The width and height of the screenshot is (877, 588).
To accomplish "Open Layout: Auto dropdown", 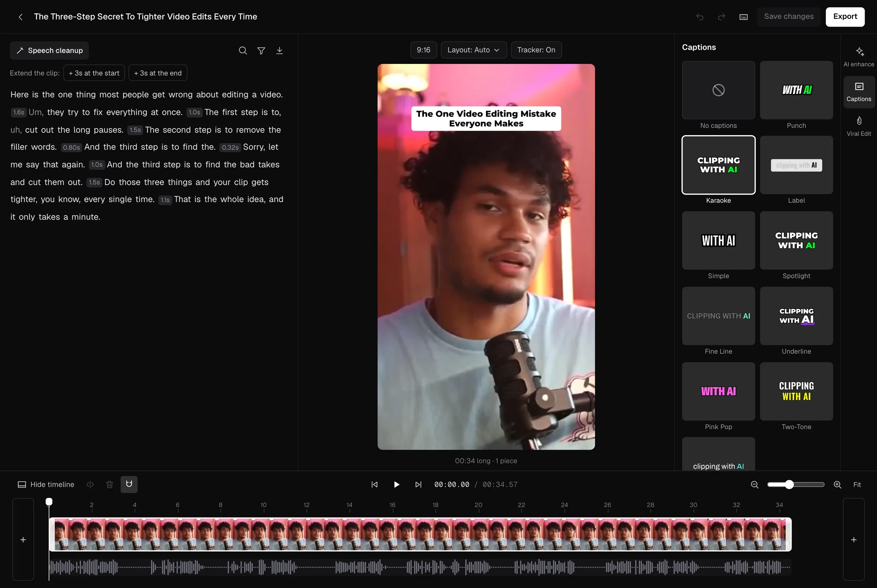I will [x=474, y=50].
